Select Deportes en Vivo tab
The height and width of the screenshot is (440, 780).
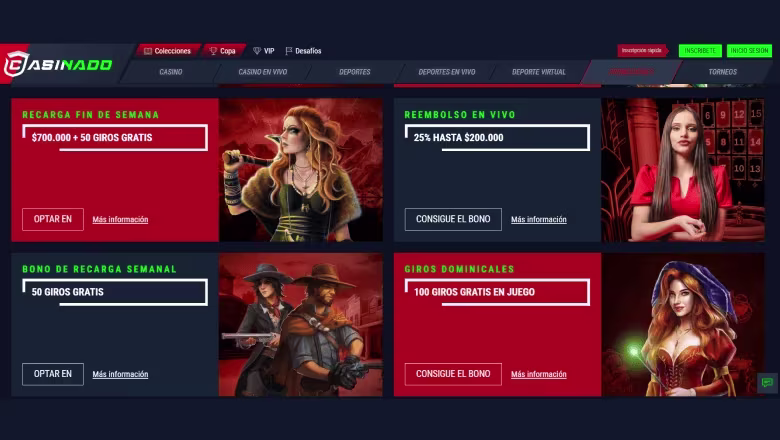pyautogui.click(x=447, y=72)
